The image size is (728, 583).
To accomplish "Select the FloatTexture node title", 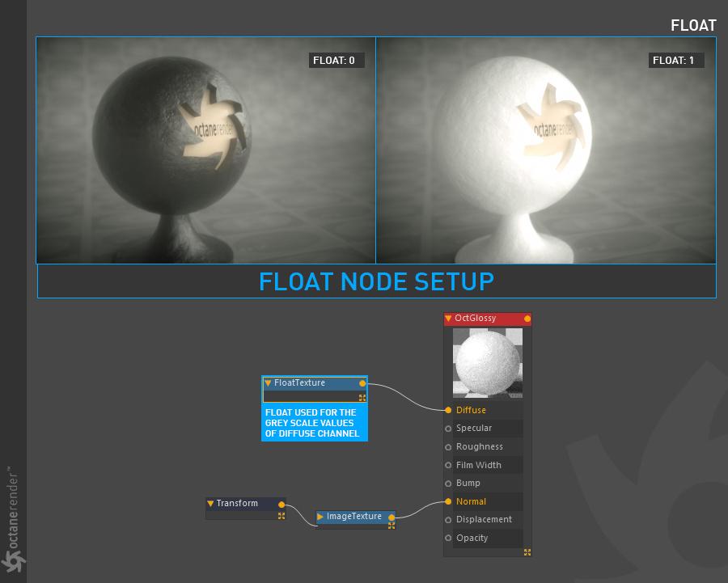I will [x=299, y=383].
